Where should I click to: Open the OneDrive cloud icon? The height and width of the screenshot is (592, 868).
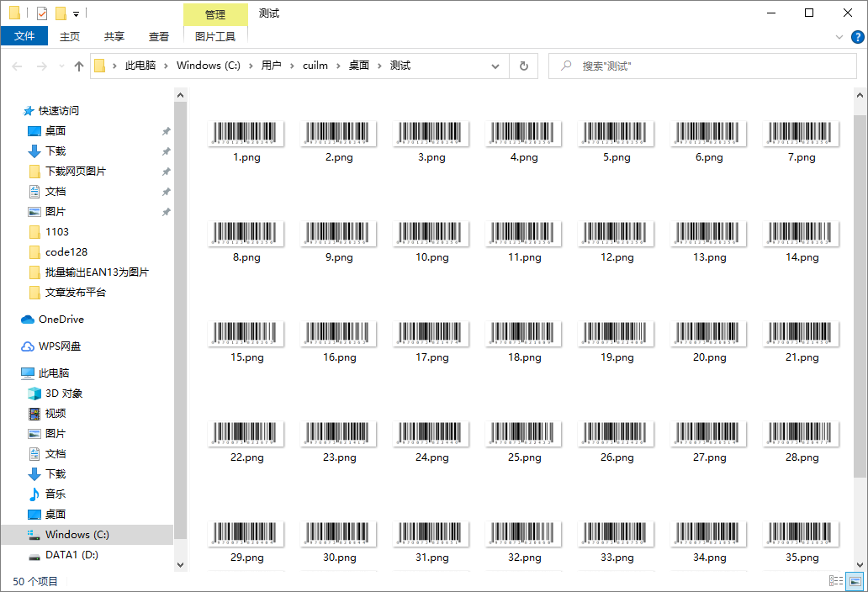click(x=28, y=320)
